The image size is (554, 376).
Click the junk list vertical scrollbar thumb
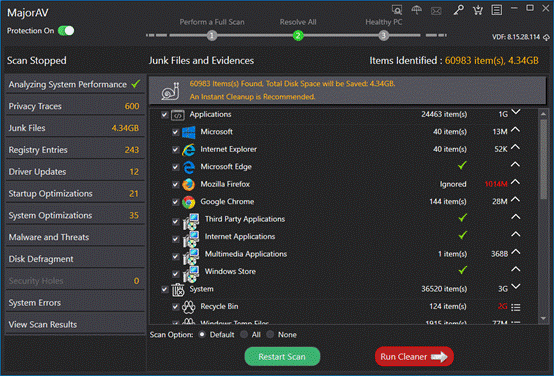pos(543,159)
